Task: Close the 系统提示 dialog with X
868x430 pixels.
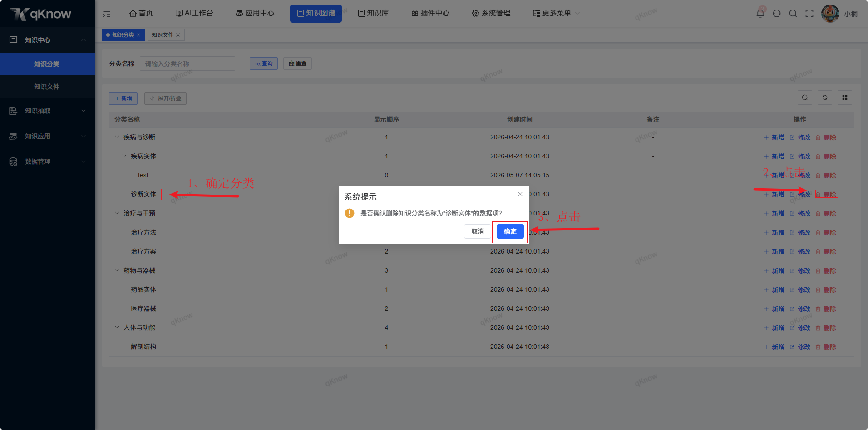Action: click(x=520, y=194)
